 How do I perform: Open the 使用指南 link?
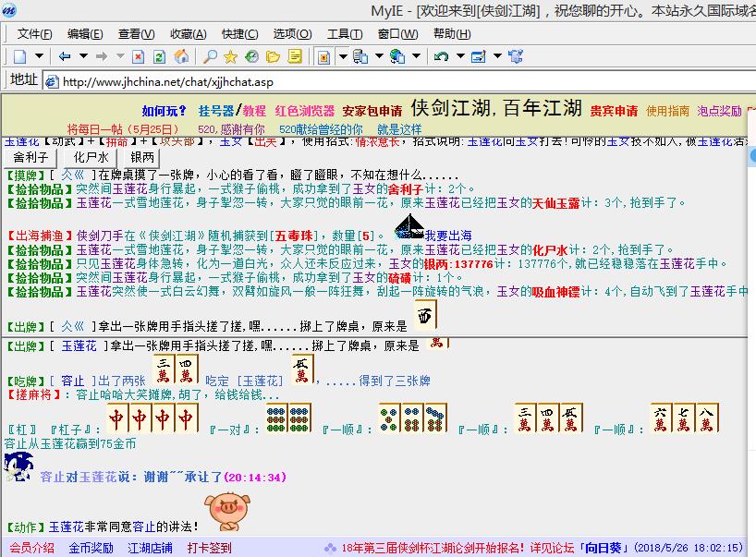(x=668, y=111)
